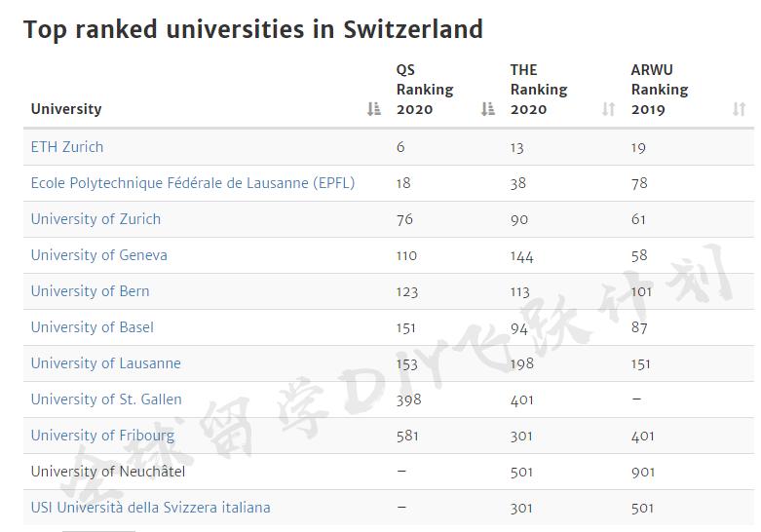Click the ARWU Ranking 2019 header
The width and height of the screenshot is (761, 532).
point(660,90)
